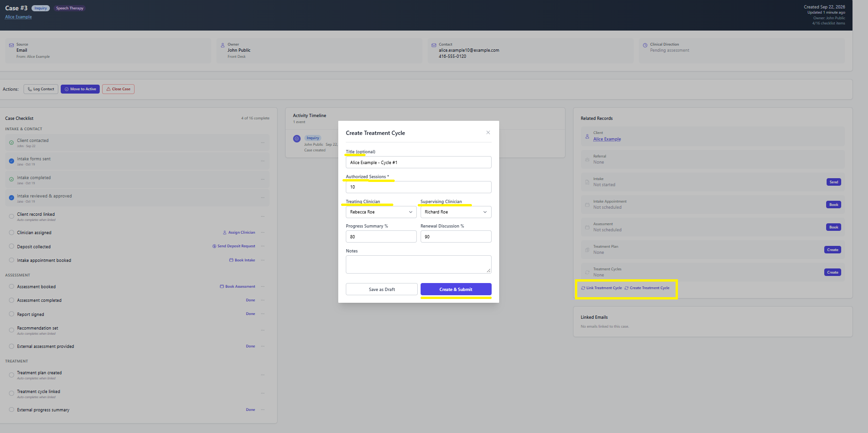The width and height of the screenshot is (868, 433).
Task: Click Create & Submit button
Action: pos(456,289)
